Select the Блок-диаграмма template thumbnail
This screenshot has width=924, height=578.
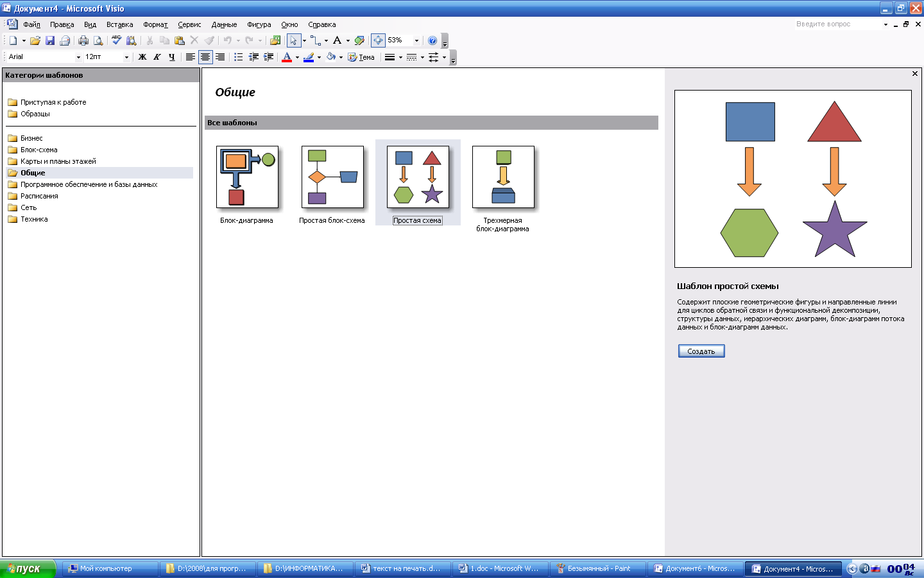(247, 177)
